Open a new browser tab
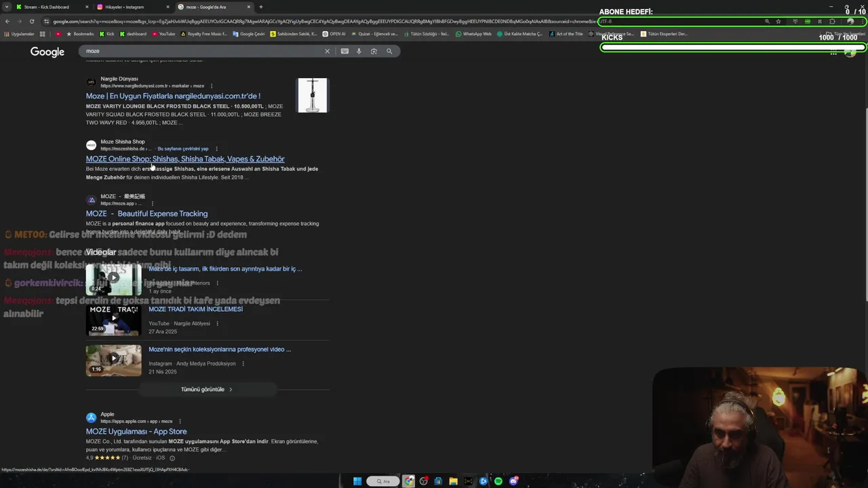This screenshot has height=488, width=868. [x=261, y=7]
